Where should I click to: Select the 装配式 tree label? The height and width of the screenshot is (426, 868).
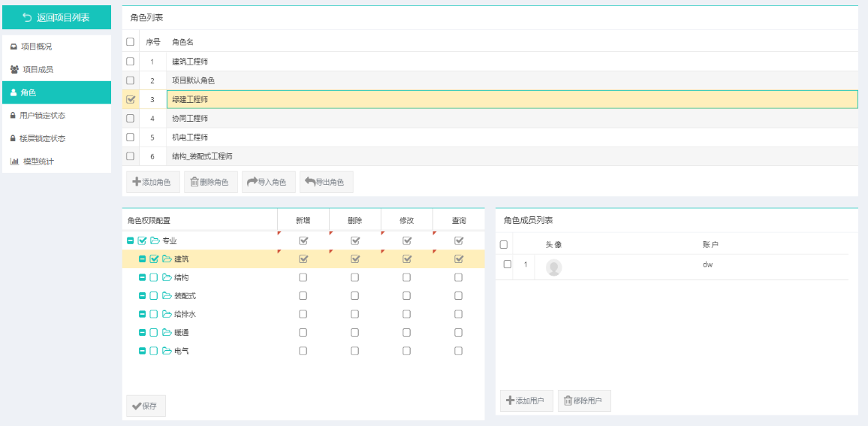click(185, 296)
